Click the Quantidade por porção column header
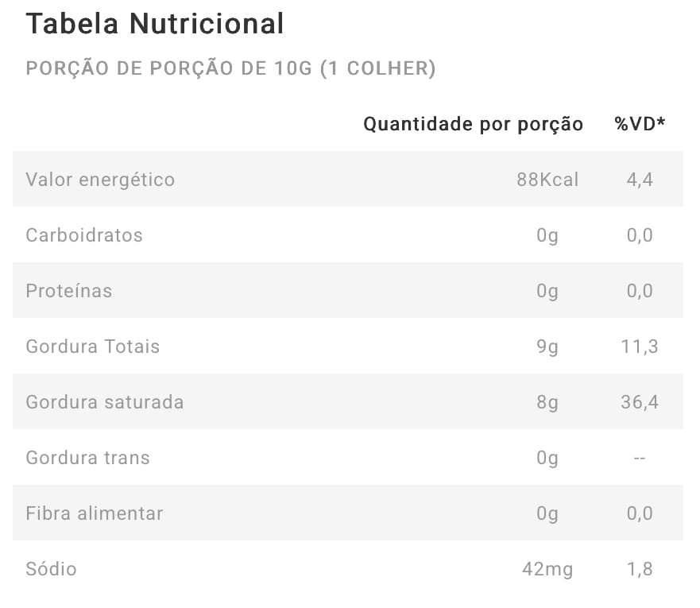This screenshot has width=700, height=608. tap(473, 124)
